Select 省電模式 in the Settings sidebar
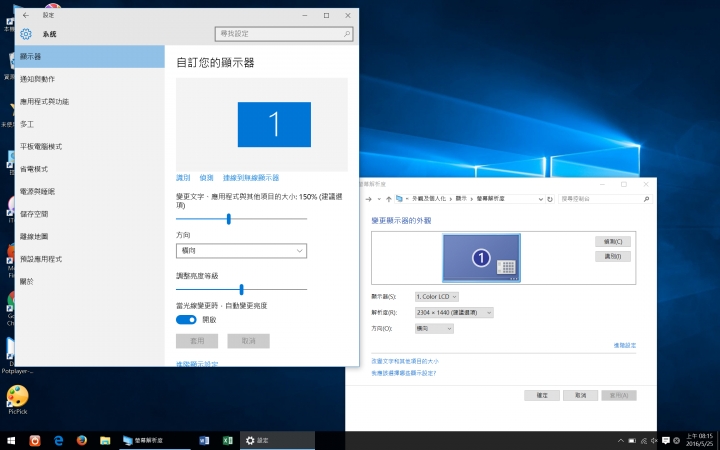The image size is (720, 450). click(x=90, y=169)
